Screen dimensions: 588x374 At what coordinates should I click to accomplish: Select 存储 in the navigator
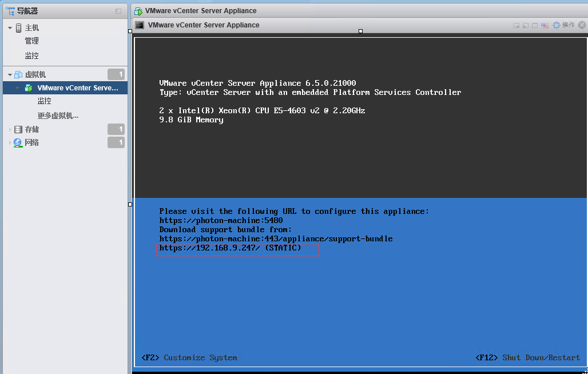coord(32,130)
